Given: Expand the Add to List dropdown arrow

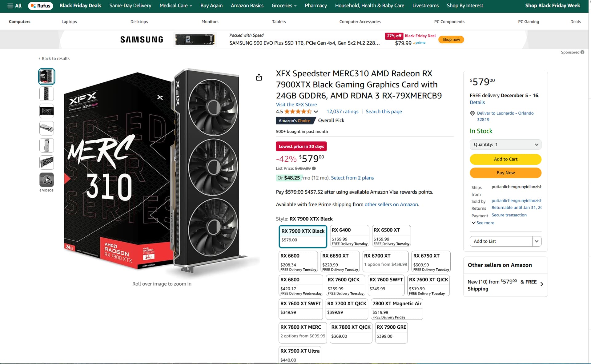Looking at the screenshot, I should [x=537, y=241].
